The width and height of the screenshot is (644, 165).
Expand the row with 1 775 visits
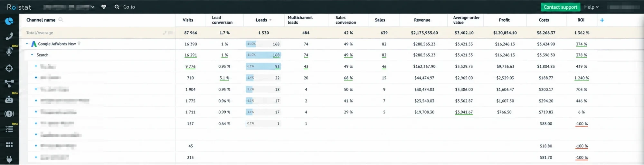(36, 101)
